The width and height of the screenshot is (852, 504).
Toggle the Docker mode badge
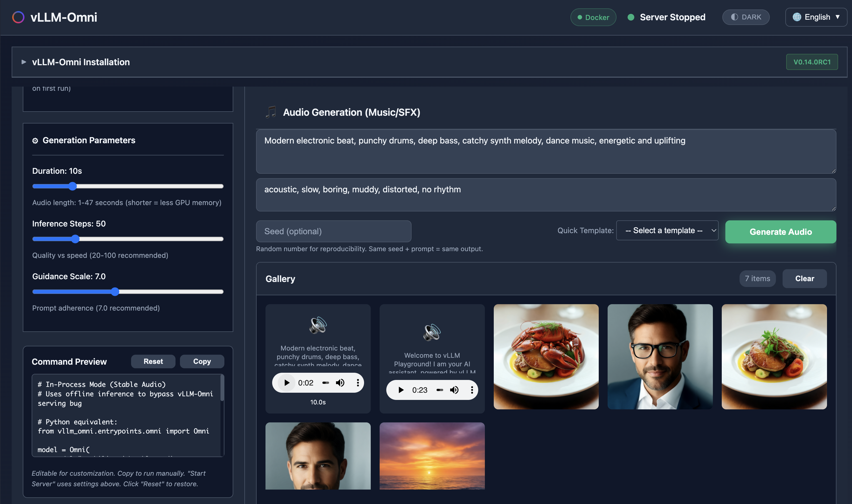coord(593,17)
